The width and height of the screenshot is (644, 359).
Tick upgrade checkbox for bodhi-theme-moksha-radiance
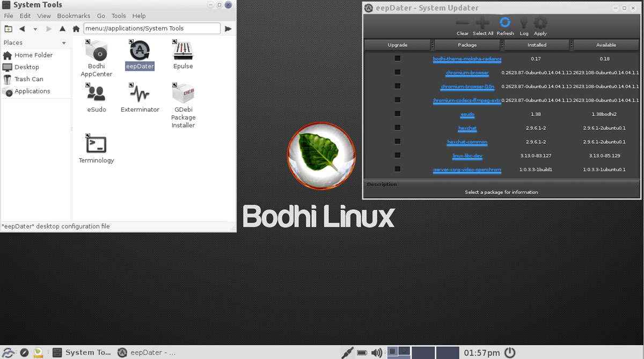[x=398, y=58]
